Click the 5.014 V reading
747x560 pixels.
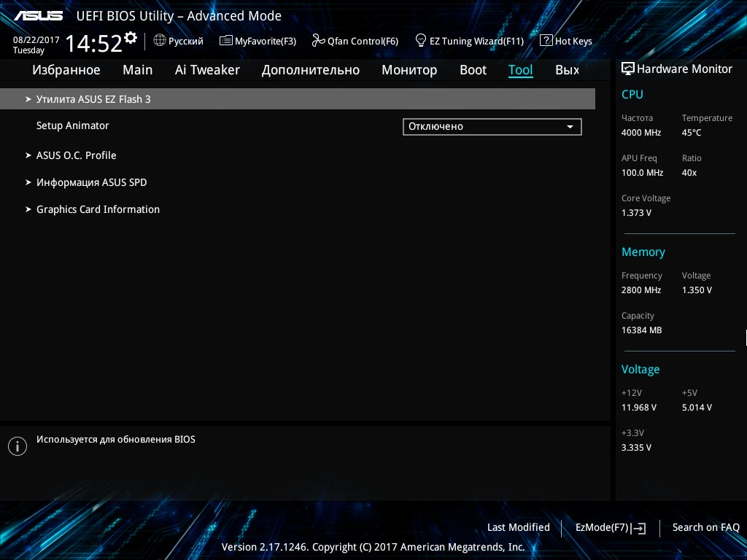(697, 408)
